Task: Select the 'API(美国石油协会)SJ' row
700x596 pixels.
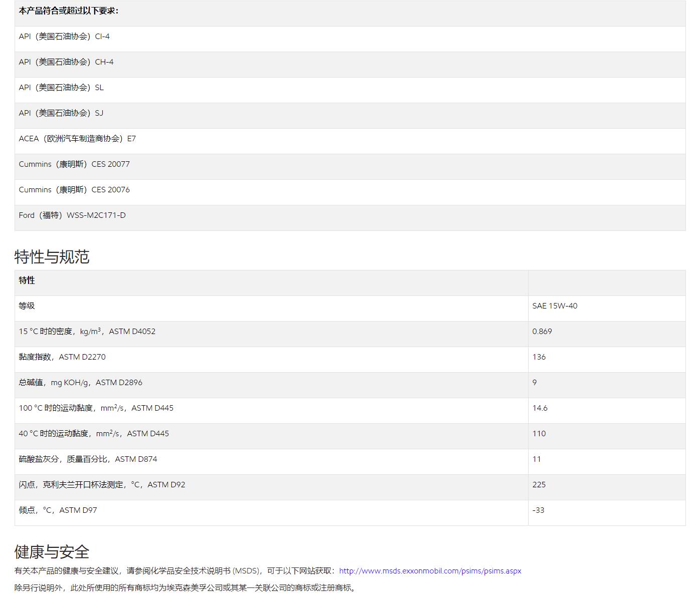Action: [x=350, y=116]
